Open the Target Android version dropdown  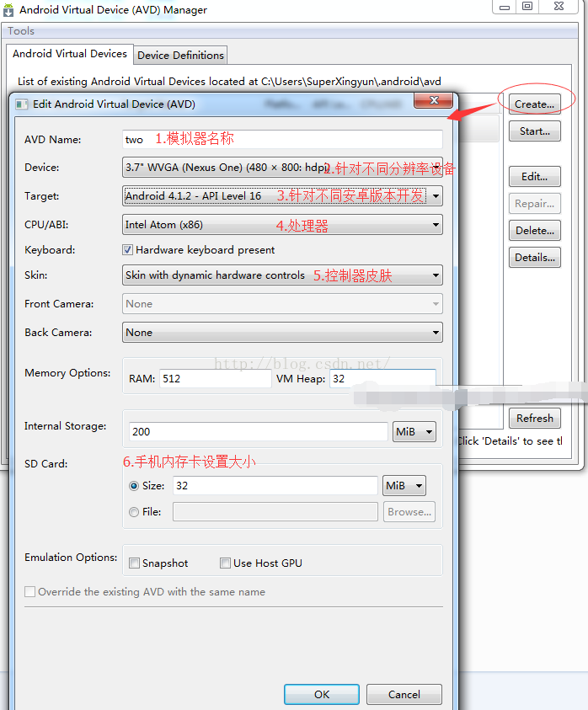coord(435,196)
